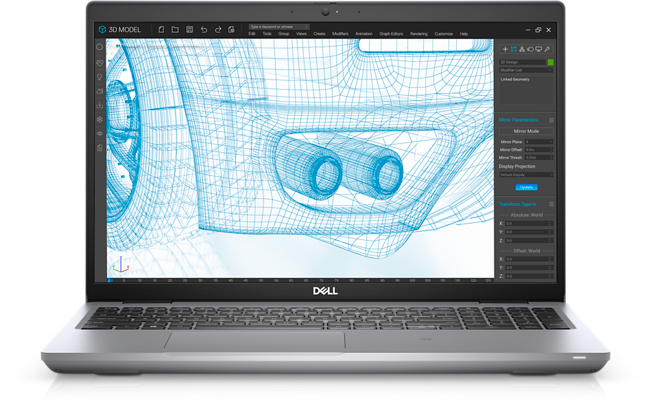
Task: Click the Transform Type-In grip handle
Action: pyautogui.click(x=551, y=204)
